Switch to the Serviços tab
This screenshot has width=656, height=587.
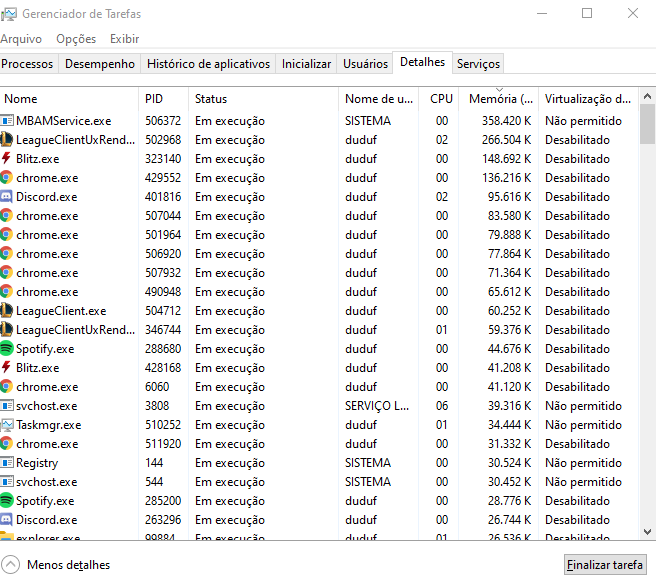(478, 64)
